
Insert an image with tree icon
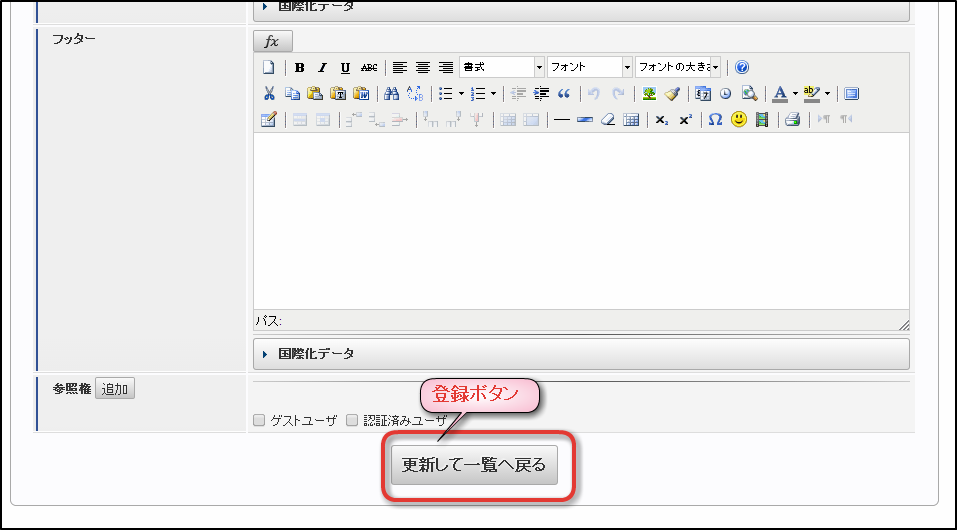click(x=649, y=93)
